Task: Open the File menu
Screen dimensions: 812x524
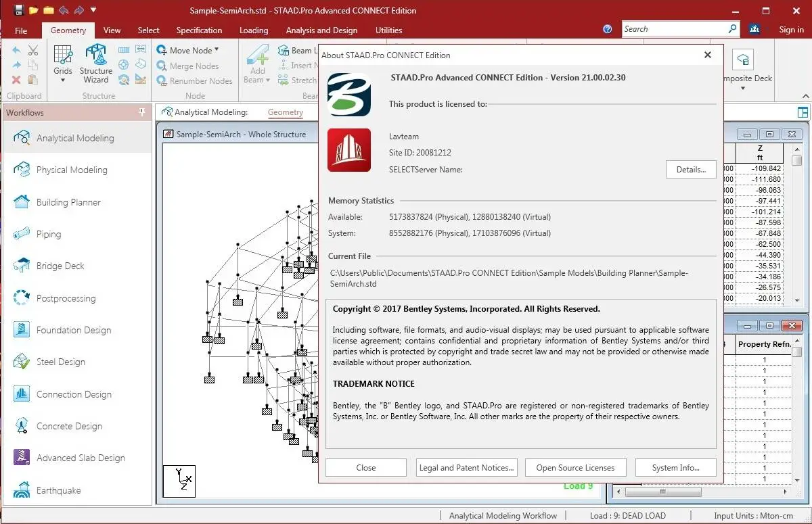Action: coord(21,30)
